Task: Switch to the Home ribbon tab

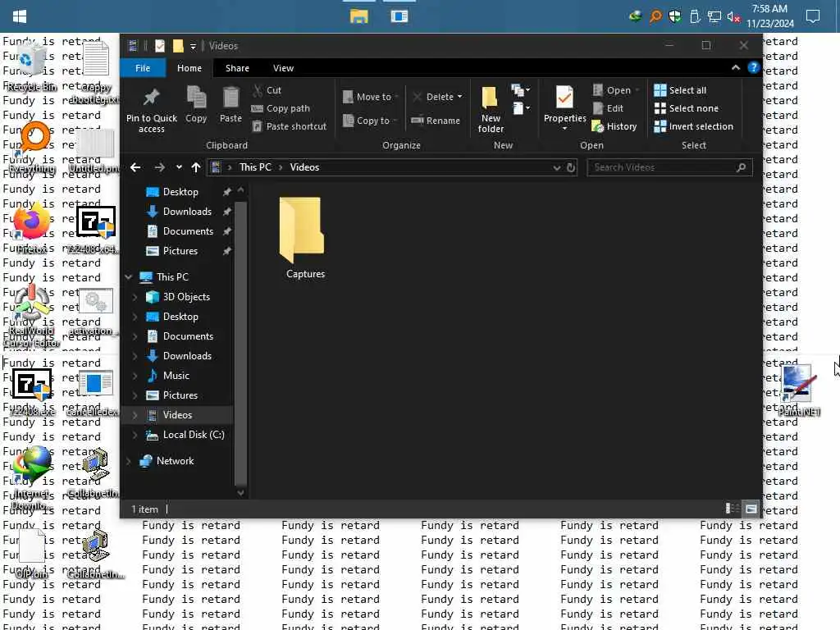Action: (x=189, y=68)
